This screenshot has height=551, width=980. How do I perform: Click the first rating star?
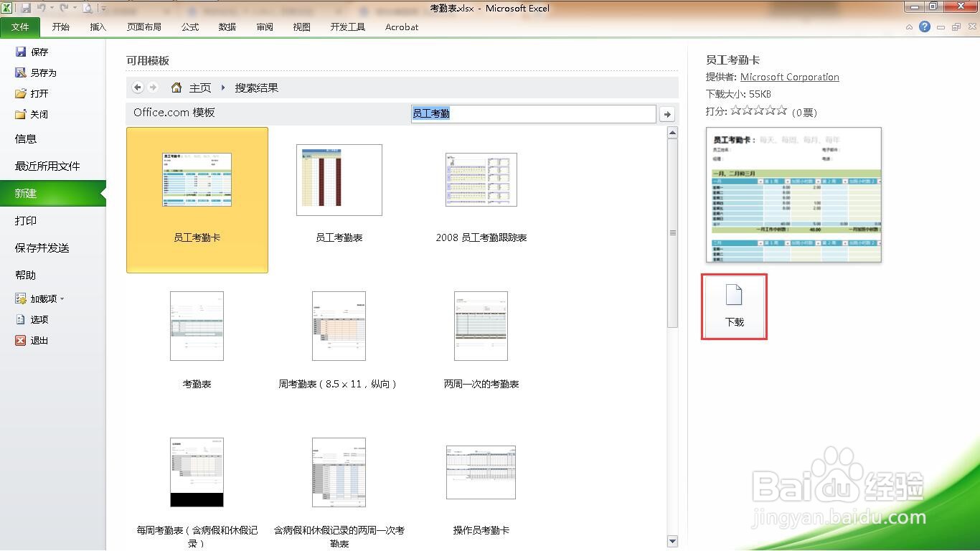[x=736, y=110]
